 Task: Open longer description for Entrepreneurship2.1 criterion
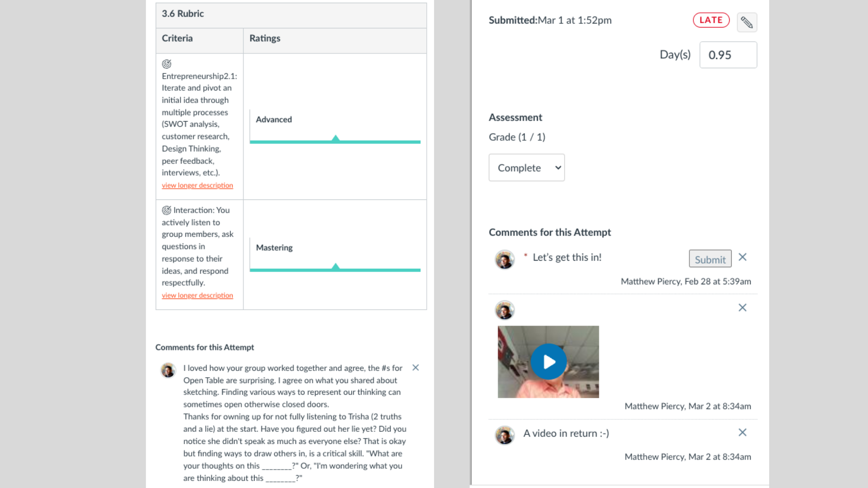pos(197,185)
